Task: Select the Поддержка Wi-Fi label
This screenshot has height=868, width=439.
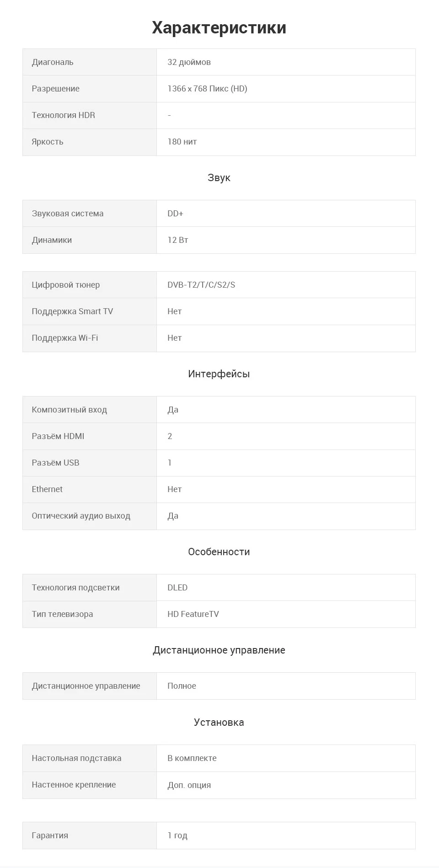Action: [x=65, y=338]
